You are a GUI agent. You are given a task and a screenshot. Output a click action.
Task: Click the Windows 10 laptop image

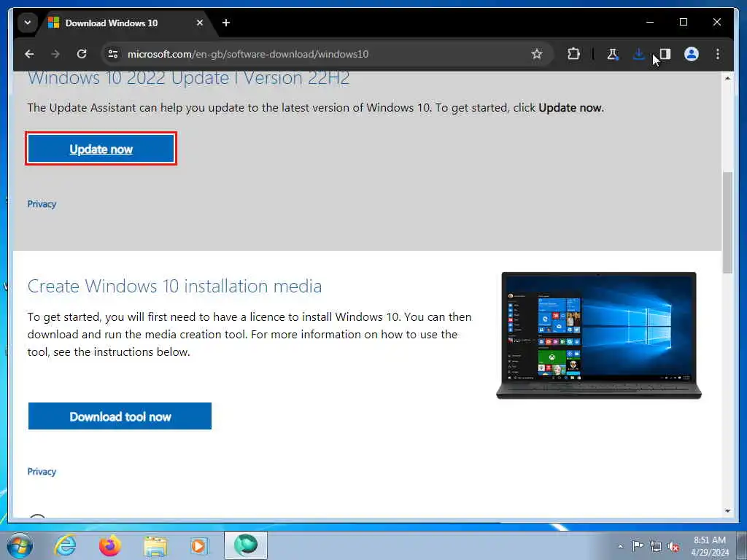(599, 335)
